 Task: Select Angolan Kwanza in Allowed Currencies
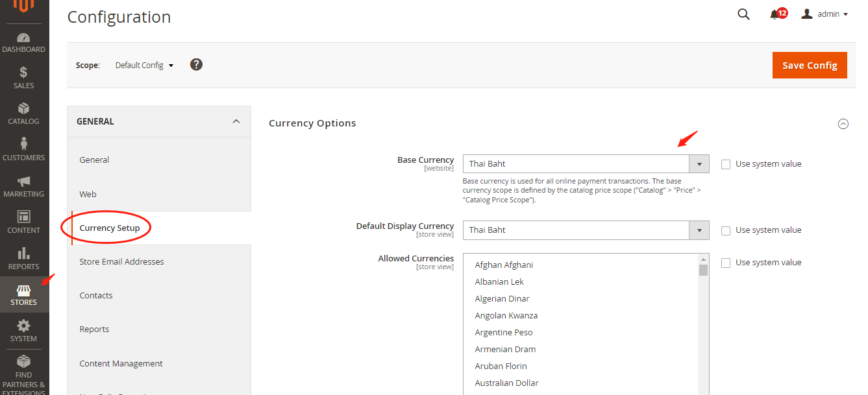click(x=580, y=315)
